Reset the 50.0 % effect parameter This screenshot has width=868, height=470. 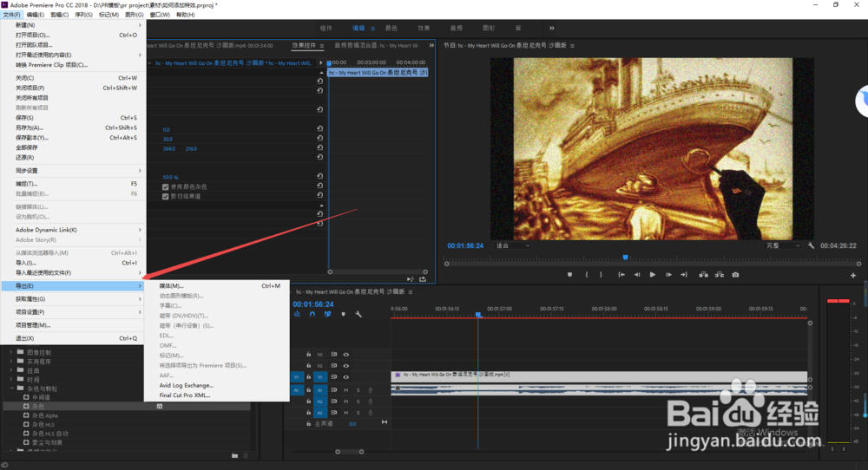click(320, 176)
